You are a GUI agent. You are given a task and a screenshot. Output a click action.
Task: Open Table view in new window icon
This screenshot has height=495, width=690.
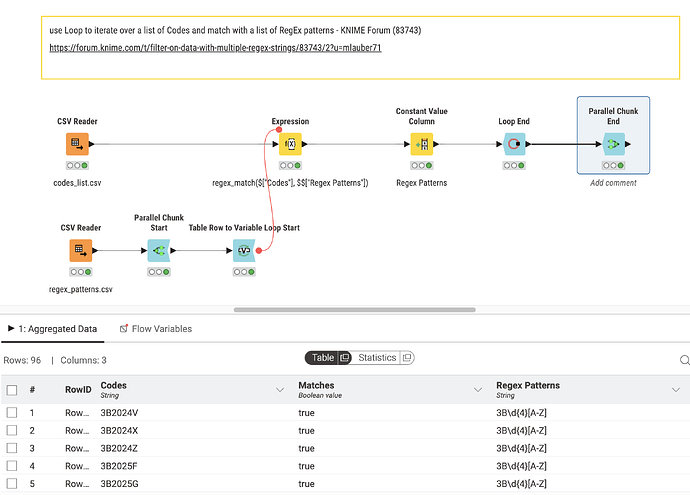point(345,358)
